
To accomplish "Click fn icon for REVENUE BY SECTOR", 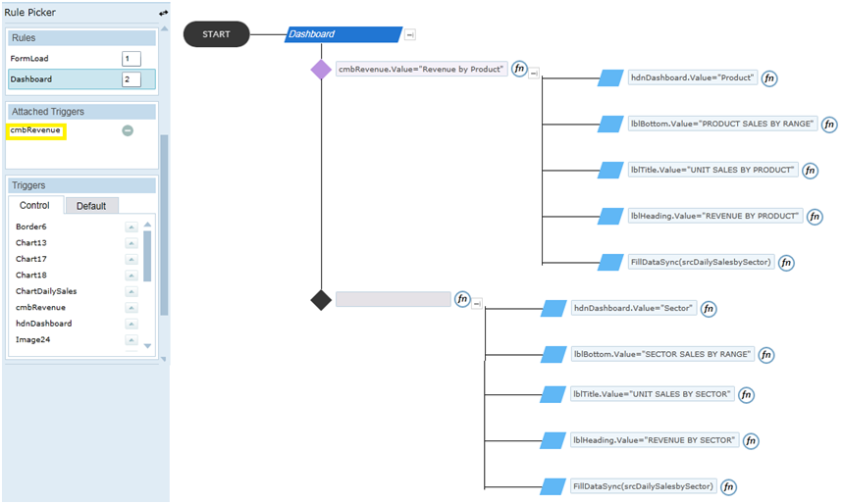I will (751, 441).
